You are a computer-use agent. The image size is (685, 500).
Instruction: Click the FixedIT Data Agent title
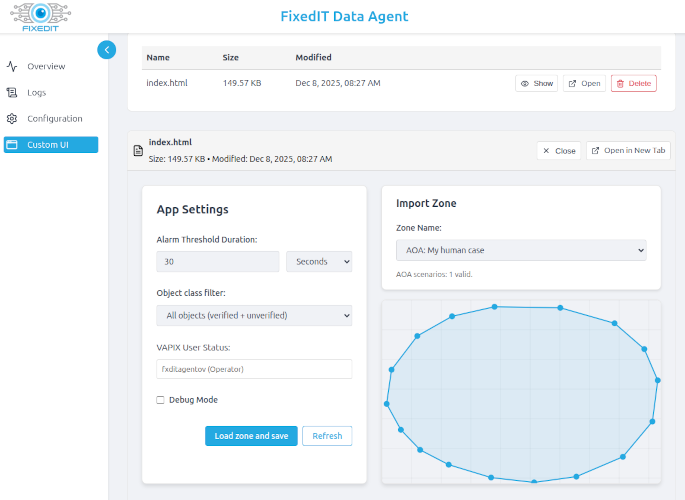344,16
